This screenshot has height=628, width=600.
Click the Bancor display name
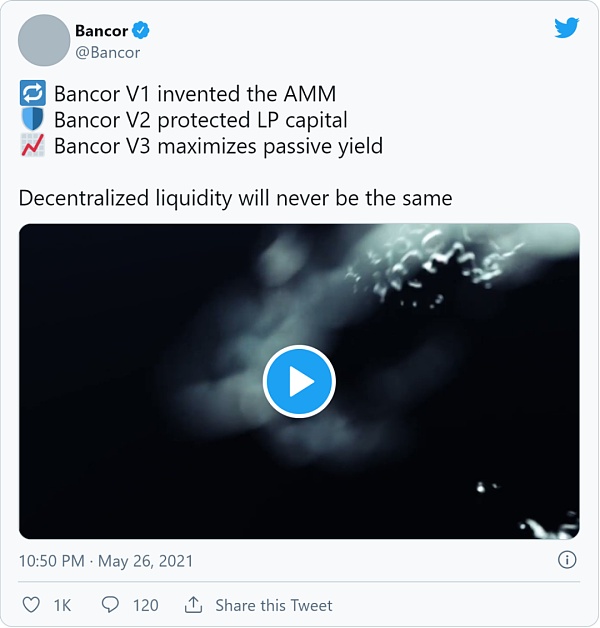click(101, 31)
